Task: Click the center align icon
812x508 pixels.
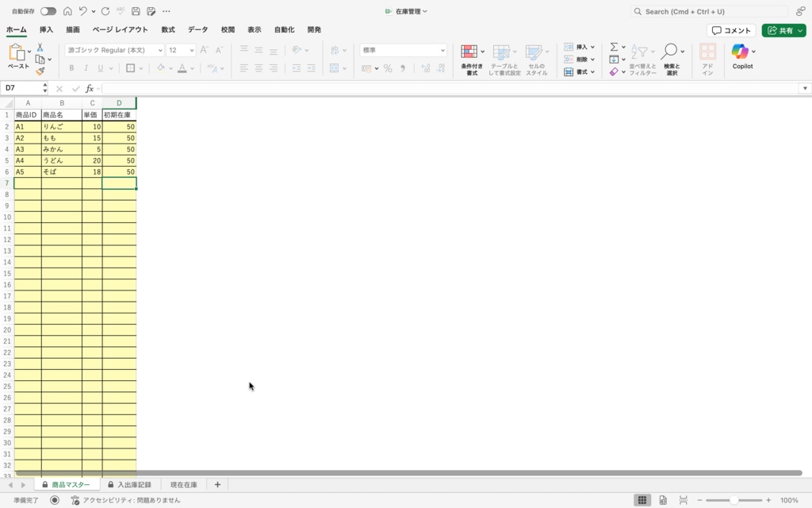Action: (259, 68)
